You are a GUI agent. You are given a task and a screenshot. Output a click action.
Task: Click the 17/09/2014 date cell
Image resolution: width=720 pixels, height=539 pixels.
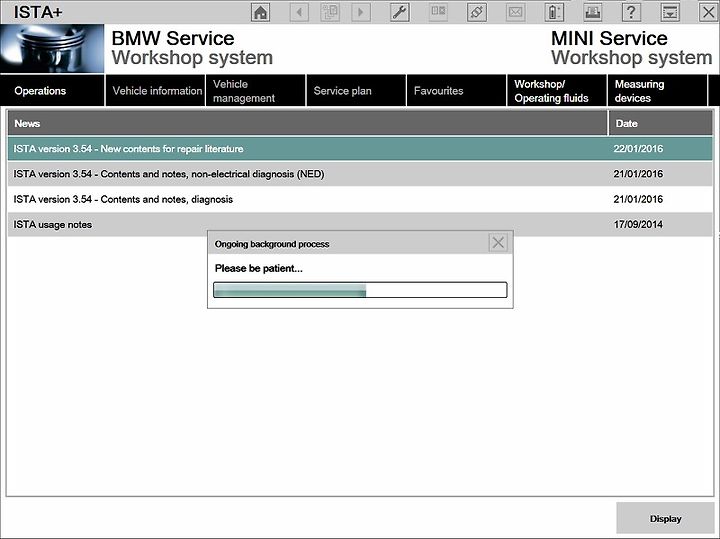pyautogui.click(x=638, y=224)
